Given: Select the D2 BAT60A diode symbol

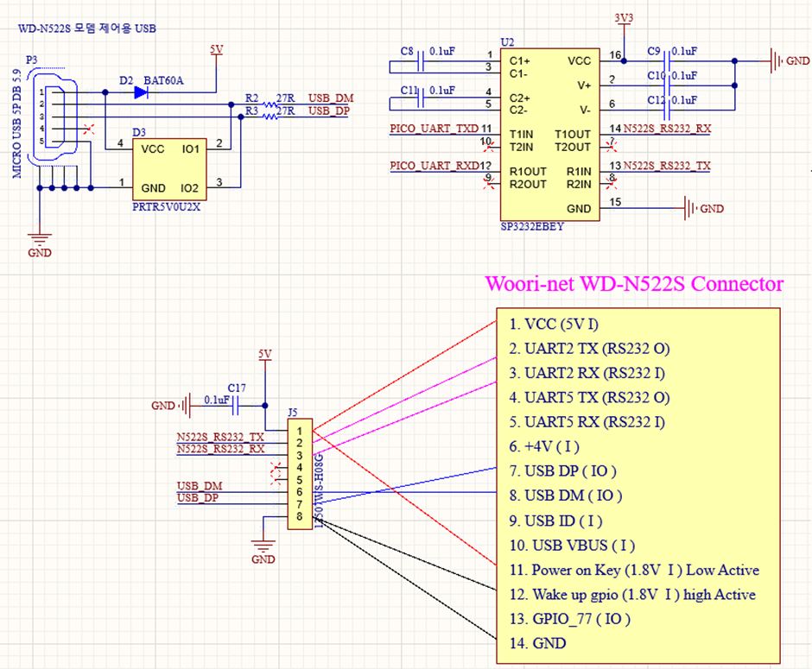Looking at the screenshot, I should click(141, 92).
